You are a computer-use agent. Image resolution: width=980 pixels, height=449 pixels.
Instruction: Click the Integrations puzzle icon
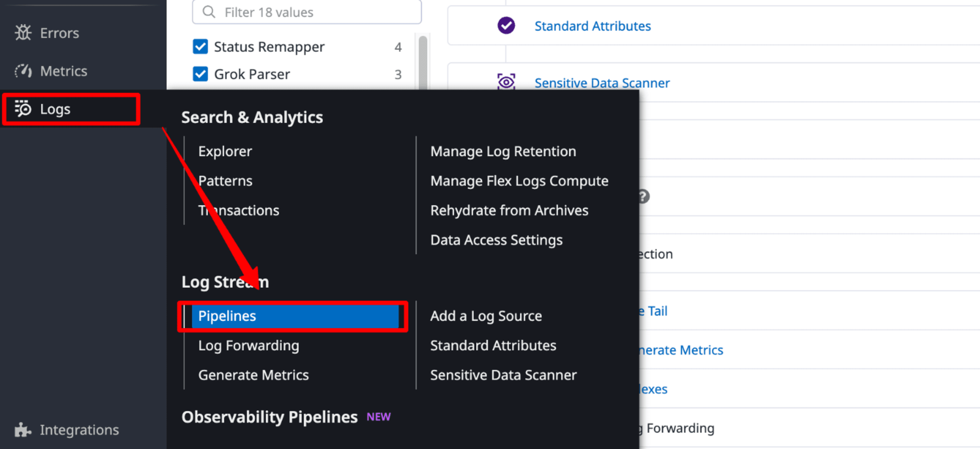click(23, 430)
